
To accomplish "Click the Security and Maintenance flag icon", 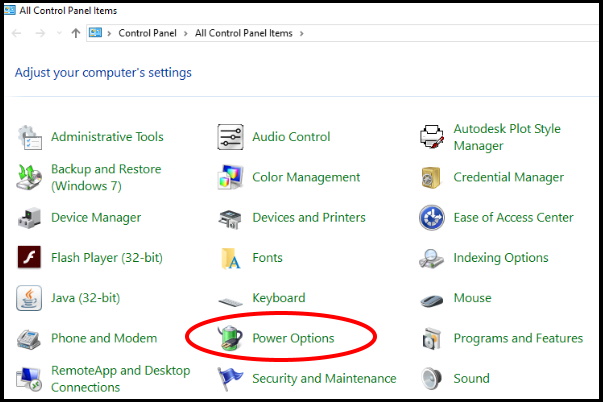I will pyautogui.click(x=229, y=379).
